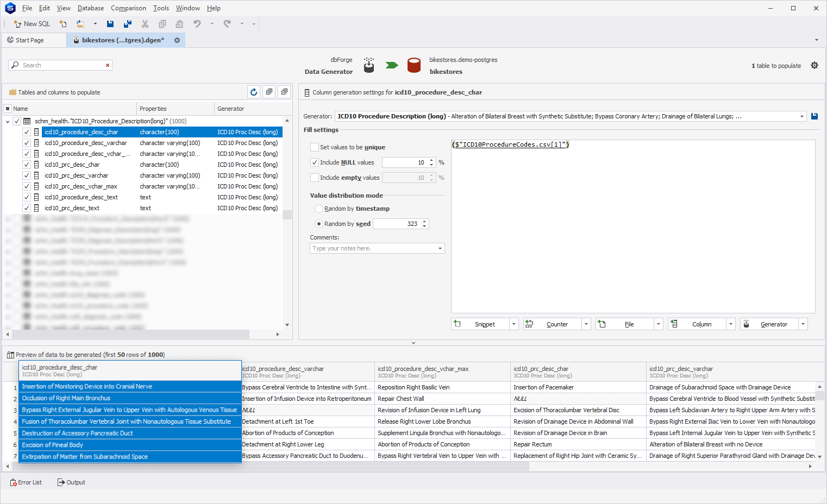Collapse the settings pane with chevron divider
This screenshot has width=827, height=504.
point(413,343)
